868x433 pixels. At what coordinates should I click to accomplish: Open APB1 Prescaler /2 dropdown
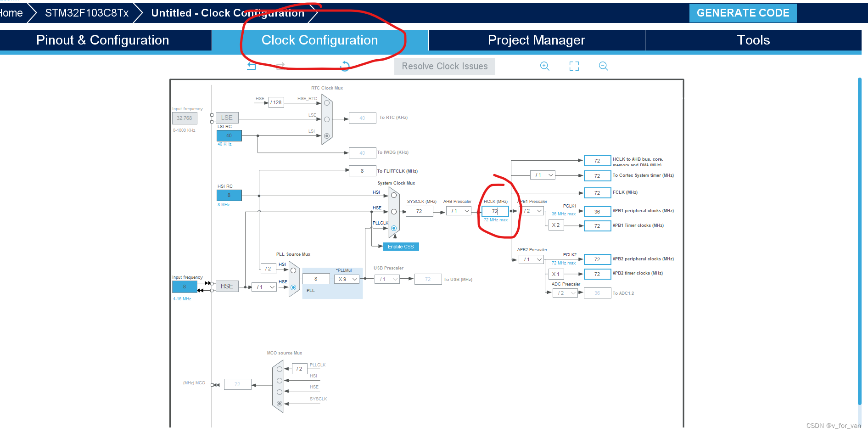532,211
